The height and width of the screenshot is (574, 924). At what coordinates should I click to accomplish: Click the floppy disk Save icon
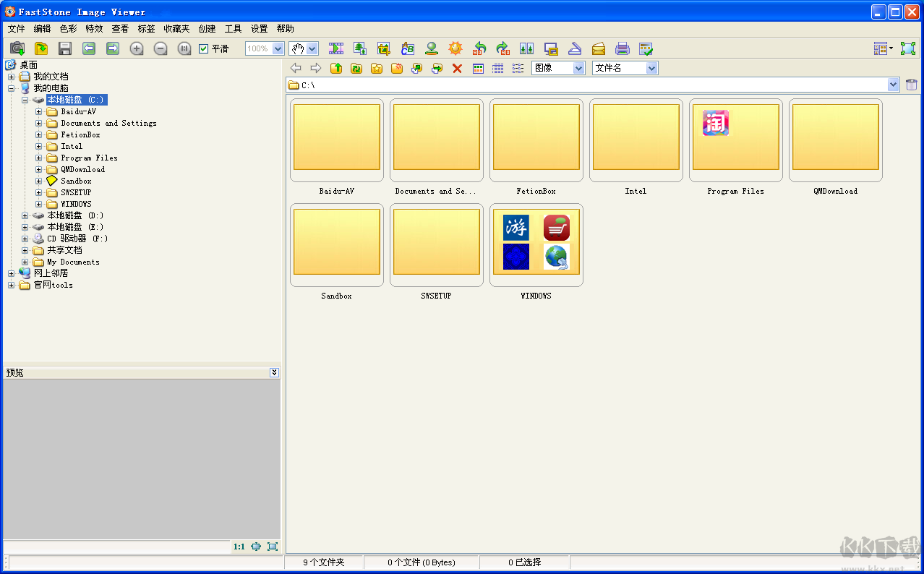(65, 48)
